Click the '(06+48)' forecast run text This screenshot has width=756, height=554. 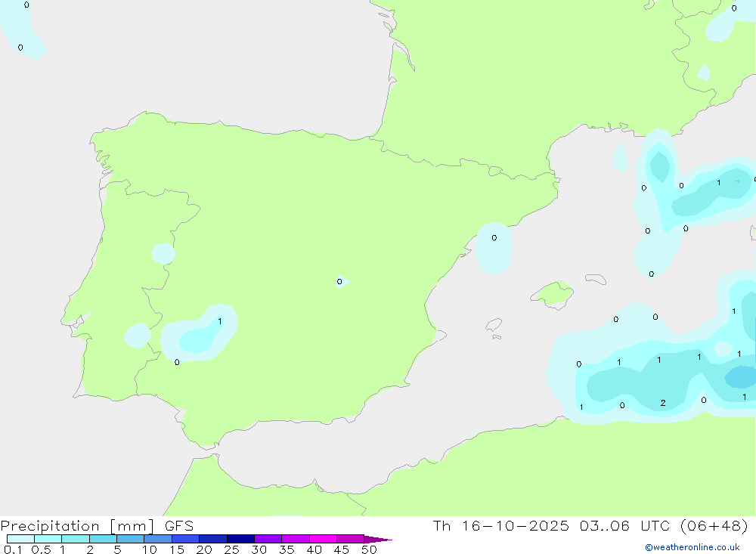click(x=714, y=525)
